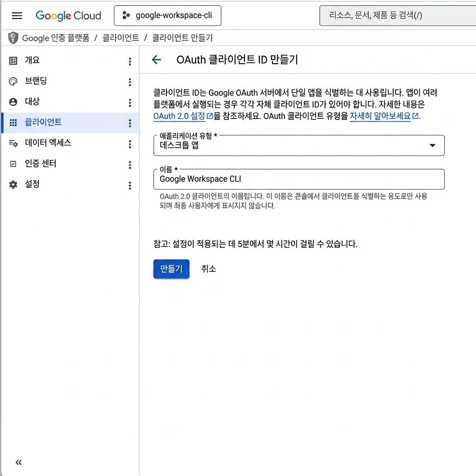Click the 브랜딩 palette icon
The width and height of the screenshot is (476, 476).
pos(13,81)
